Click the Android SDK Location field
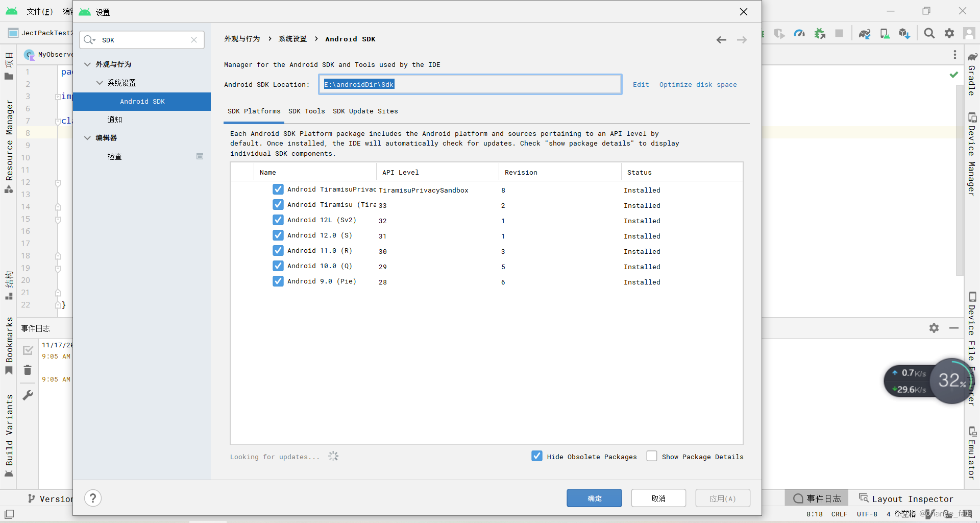The image size is (980, 523). [470, 84]
